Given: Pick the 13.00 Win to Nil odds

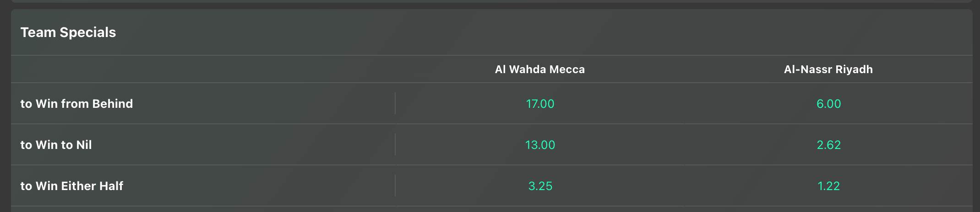Looking at the screenshot, I should pos(540,145).
